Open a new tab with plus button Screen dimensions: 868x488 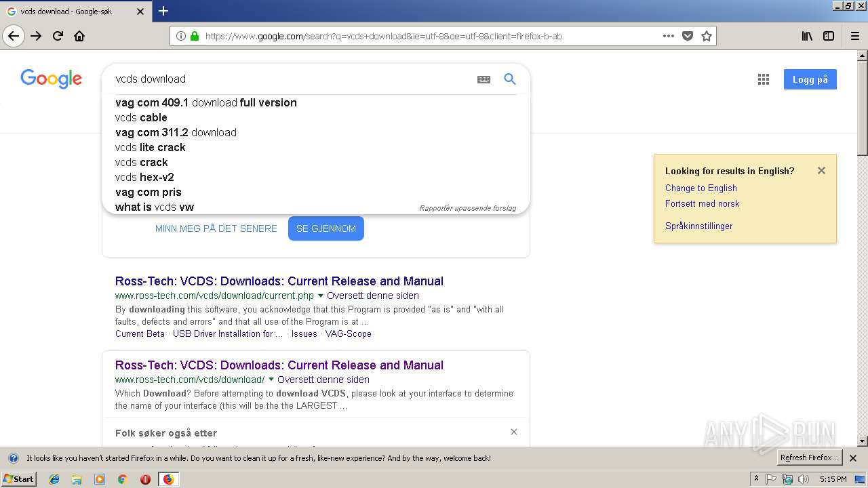pos(163,11)
